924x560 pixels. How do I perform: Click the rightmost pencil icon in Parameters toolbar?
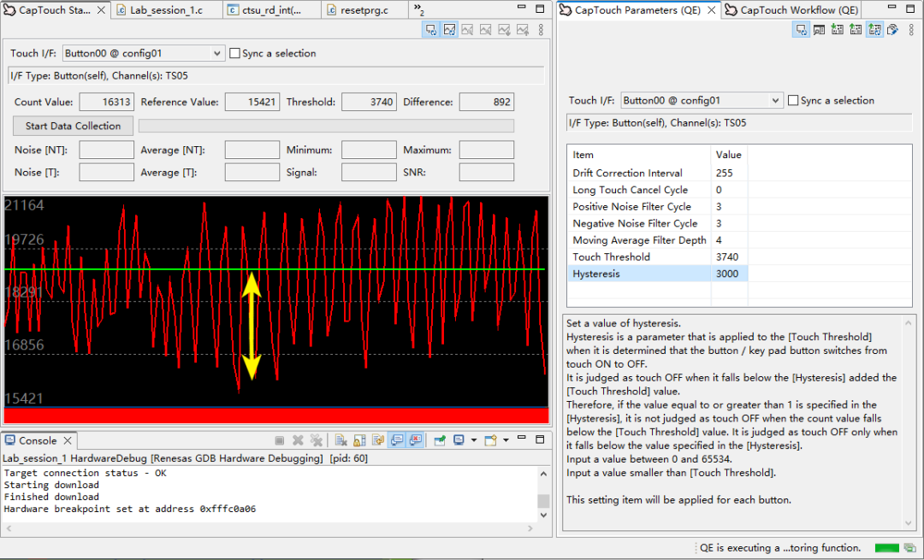(891, 30)
